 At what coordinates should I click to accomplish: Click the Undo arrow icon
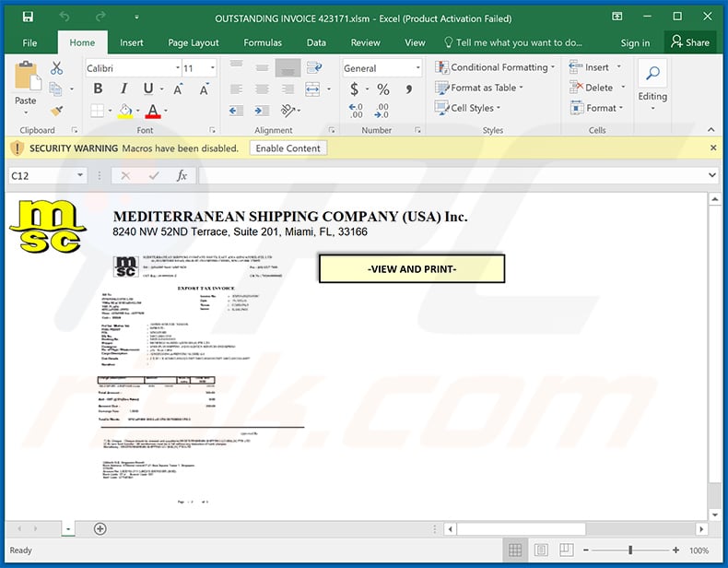coord(65,18)
